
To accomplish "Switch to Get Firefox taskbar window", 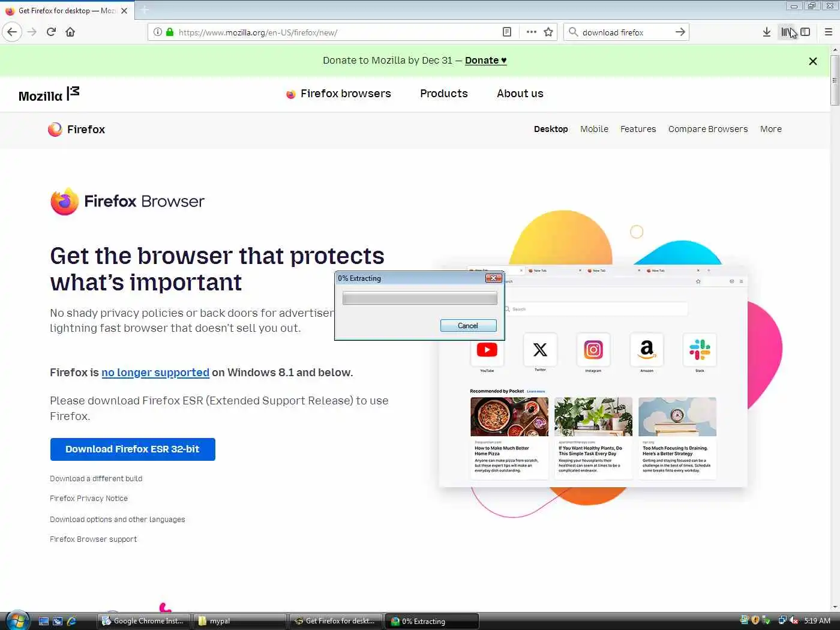I will tap(336, 621).
